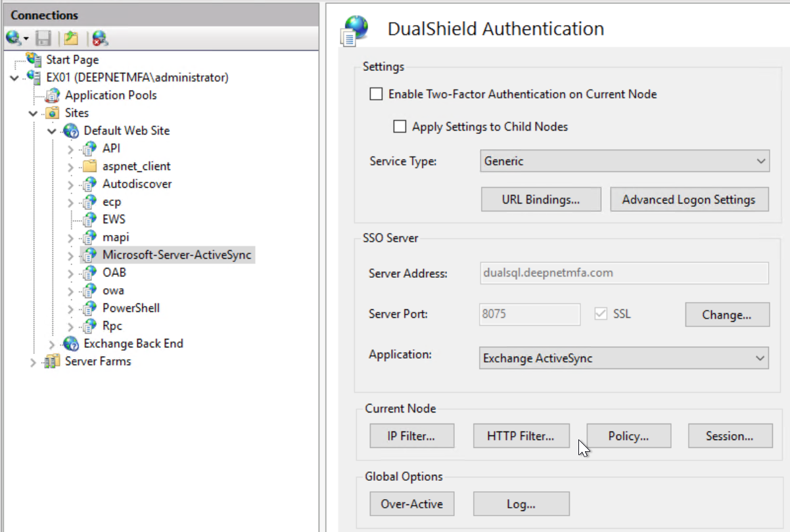Expand the mapi node

[x=71, y=238]
